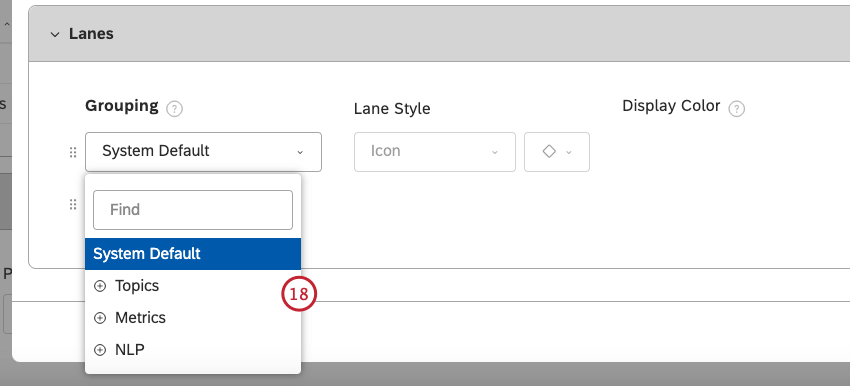The width and height of the screenshot is (850, 386).
Task: Choose the NLP entry label
Action: [130, 350]
